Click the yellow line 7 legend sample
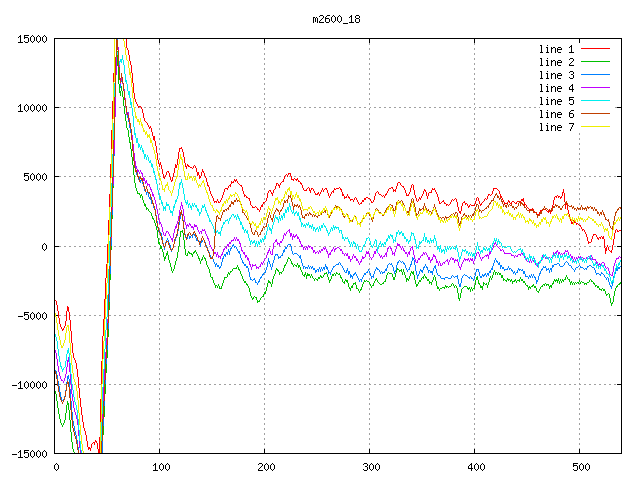The width and height of the screenshot is (640, 480). click(596, 127)
